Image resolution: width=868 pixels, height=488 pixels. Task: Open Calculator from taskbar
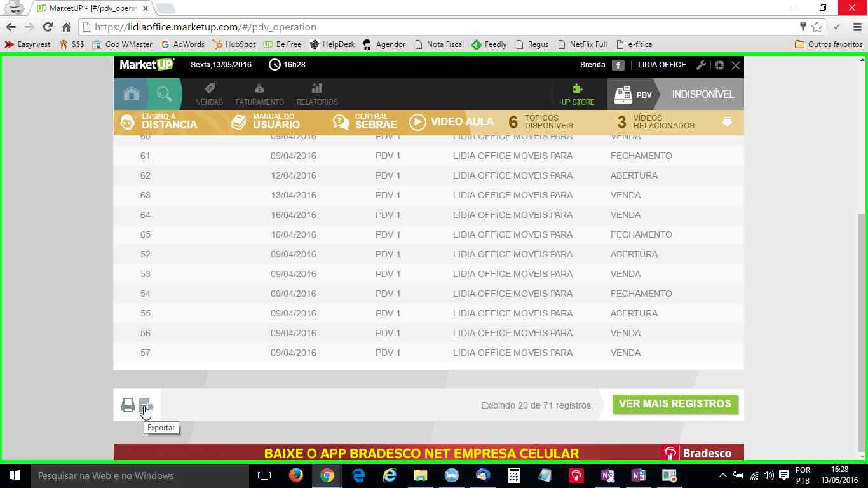pyautogui.click(x=514, y=475)
